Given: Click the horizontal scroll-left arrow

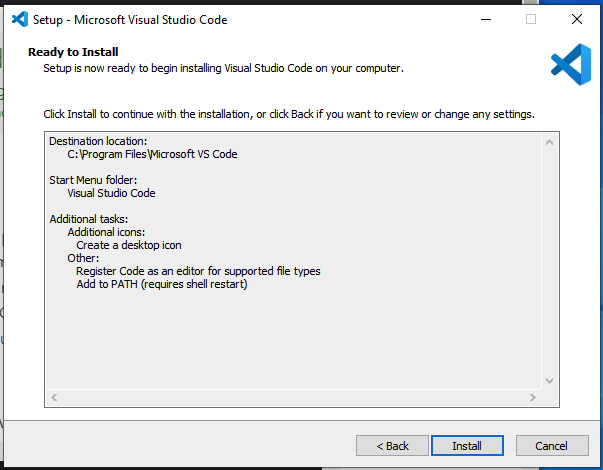Looking at the screenshot, I should coord(54,397).
